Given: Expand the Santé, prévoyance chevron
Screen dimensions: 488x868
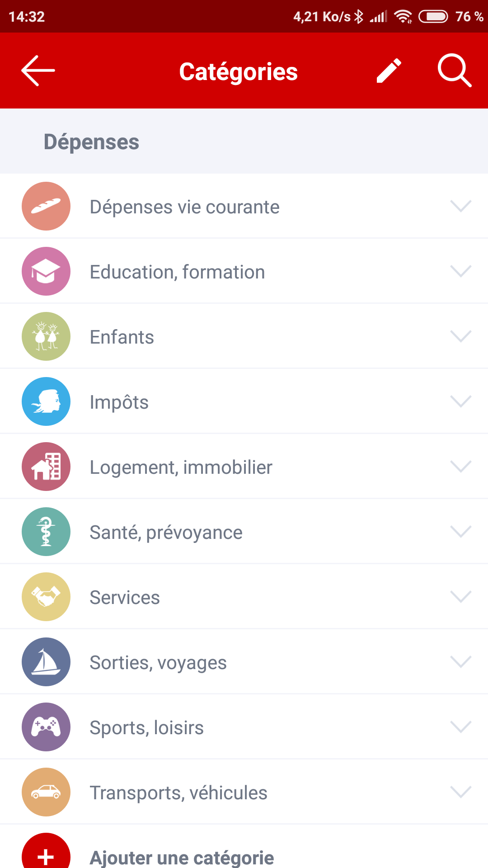Looking at the screenshot, I should coord(461,532).
